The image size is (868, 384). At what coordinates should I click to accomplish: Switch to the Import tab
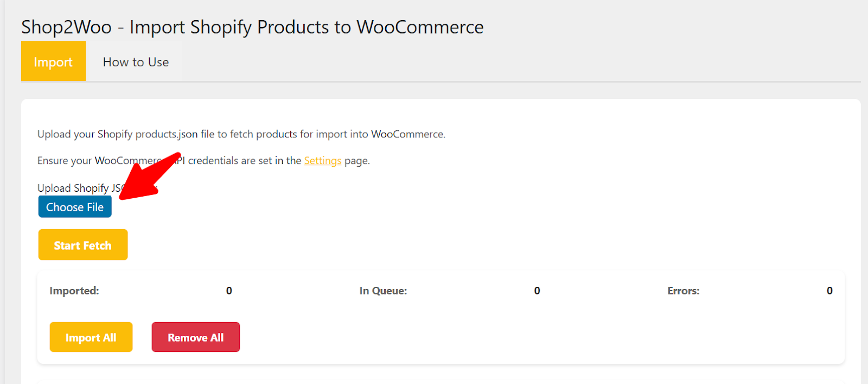(53, 61)
